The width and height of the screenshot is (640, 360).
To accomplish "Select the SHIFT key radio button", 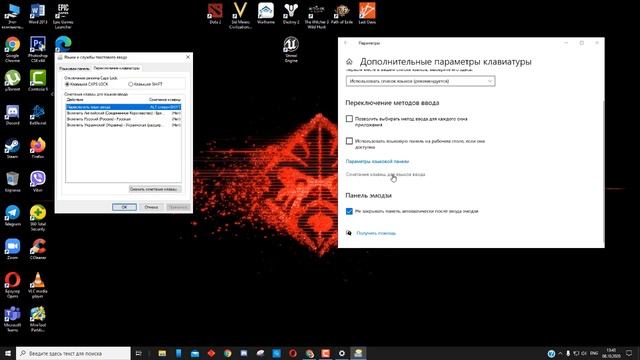I will tap(131, 84).
